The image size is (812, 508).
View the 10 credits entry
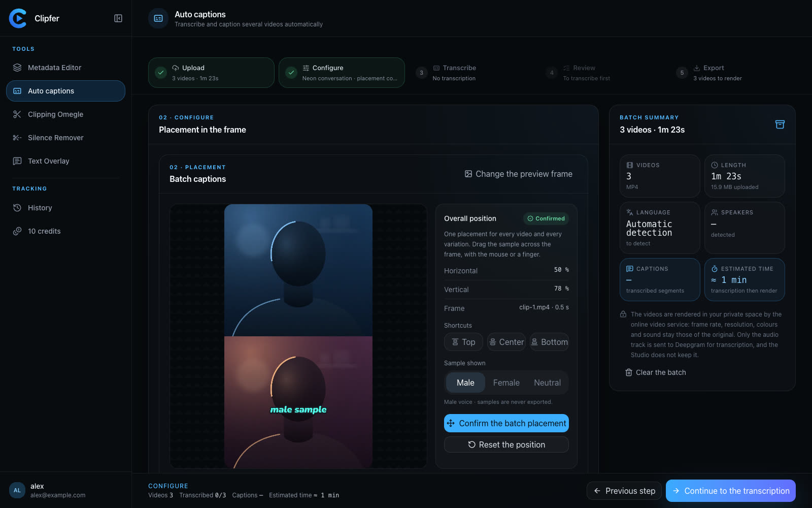65,231
